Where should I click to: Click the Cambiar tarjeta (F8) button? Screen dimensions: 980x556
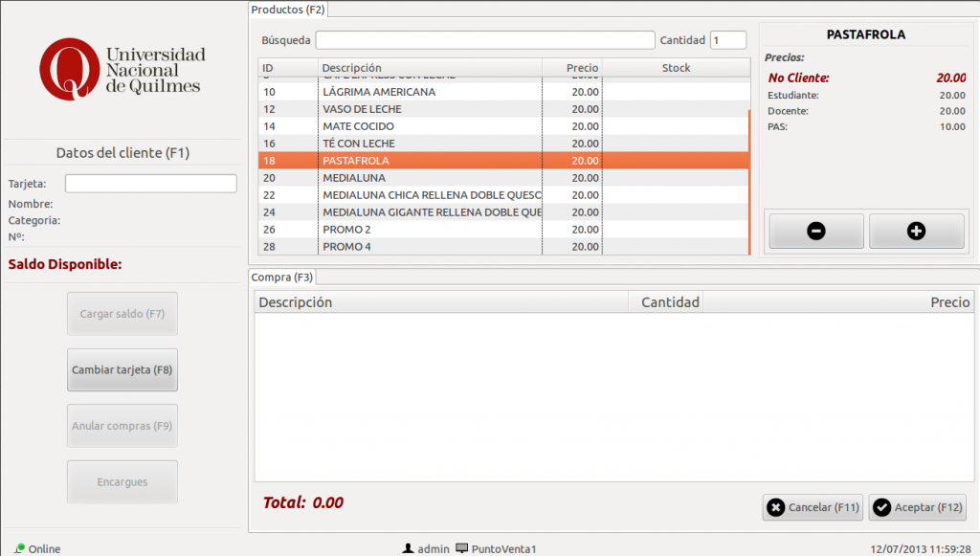[122, 369]
